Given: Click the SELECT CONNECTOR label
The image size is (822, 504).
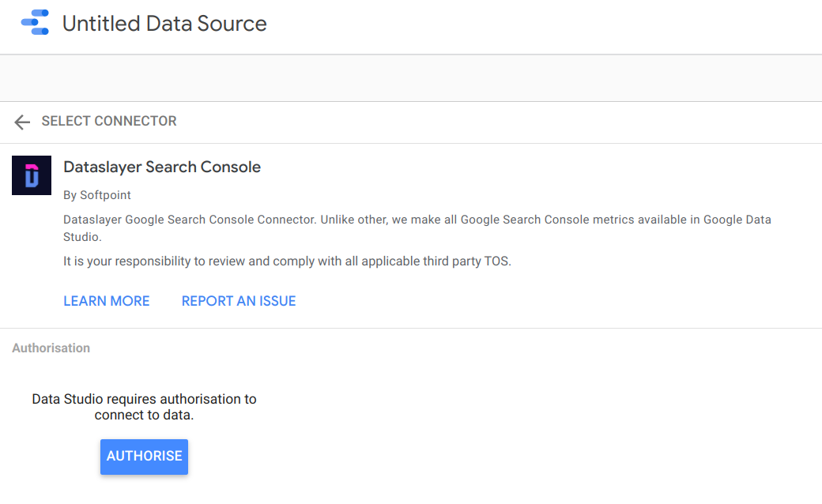Looking at the screenshot, I should [x=109, y=122].
